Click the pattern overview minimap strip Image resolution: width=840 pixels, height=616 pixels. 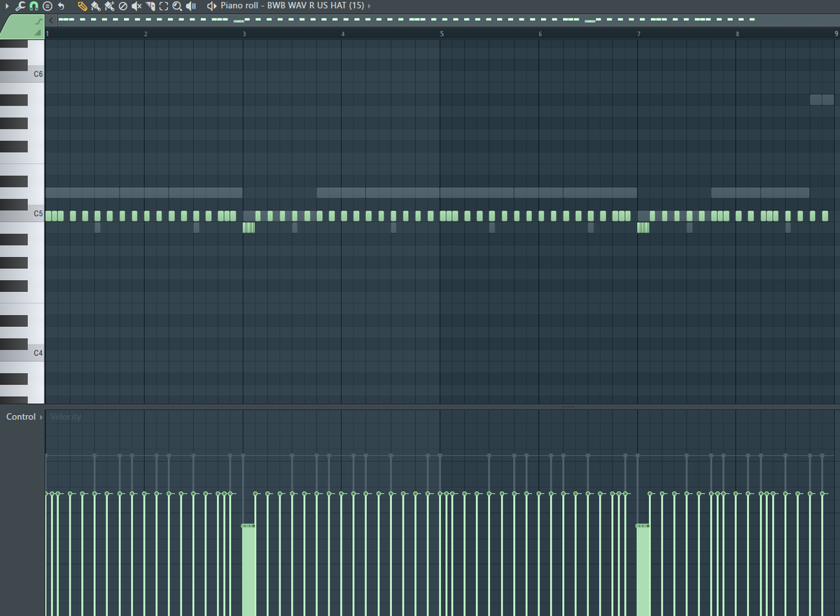[448, 20]
